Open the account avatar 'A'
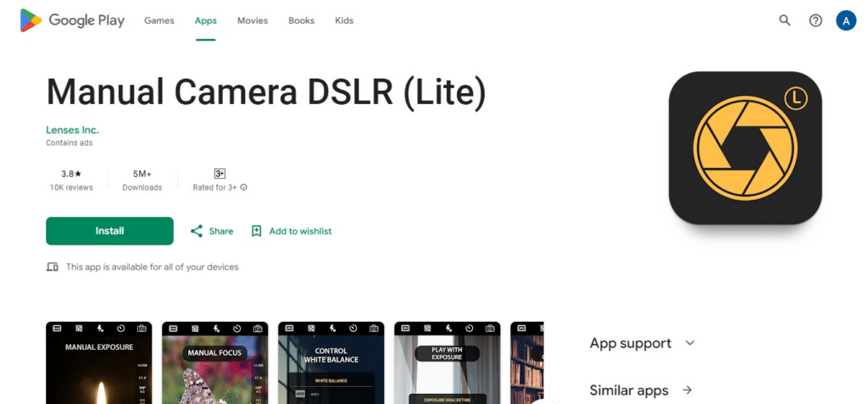 pyautogui.click(x=846, y=21)
